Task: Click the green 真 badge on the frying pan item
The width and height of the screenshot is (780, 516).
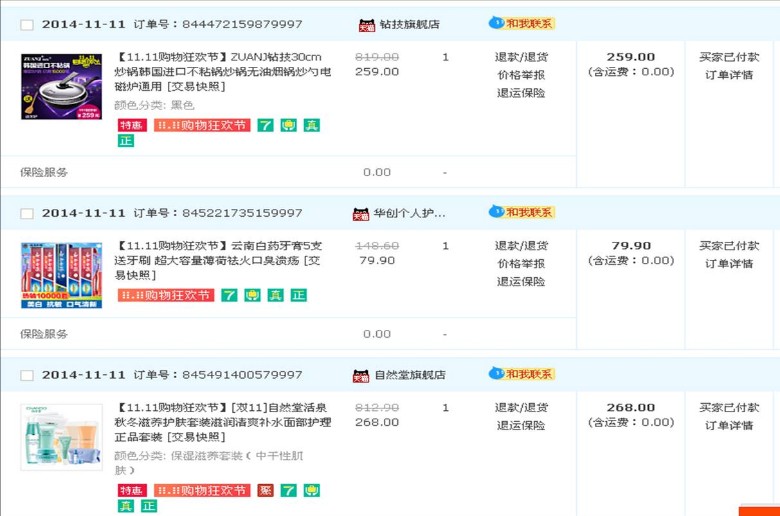Action: point(312,125)
